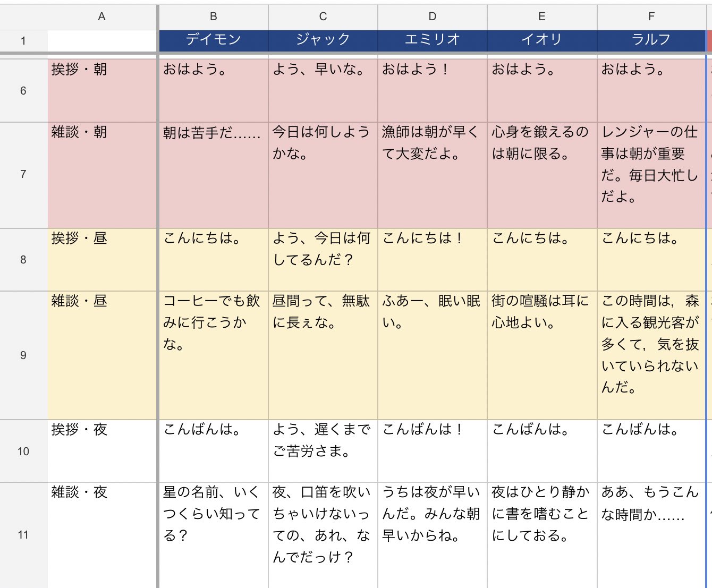Select cell with 心身を鍛えるのは朝に限る。
Image resolution: width=712 pixels, height=588 pixels.
tap(542, 175)
